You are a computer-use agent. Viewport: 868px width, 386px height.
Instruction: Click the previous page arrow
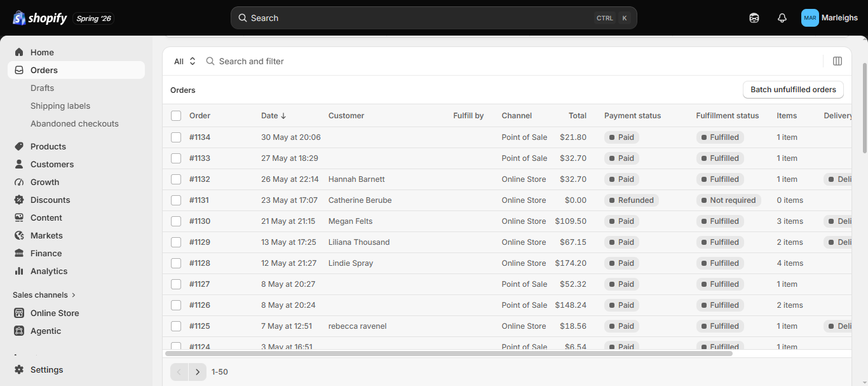pyautogui.click(x=179, y=372)
